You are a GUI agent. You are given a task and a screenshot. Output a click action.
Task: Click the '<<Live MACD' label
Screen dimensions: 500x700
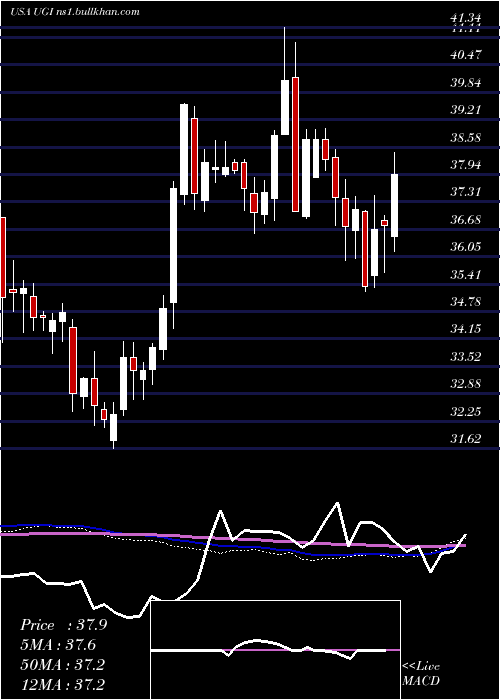click(421, 674)
